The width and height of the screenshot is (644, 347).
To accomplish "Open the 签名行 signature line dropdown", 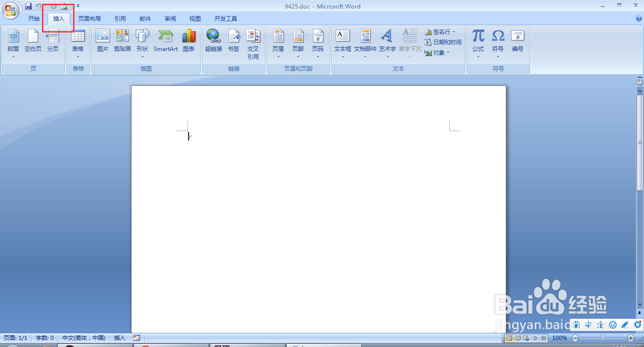I will click(x=440, y=32).
